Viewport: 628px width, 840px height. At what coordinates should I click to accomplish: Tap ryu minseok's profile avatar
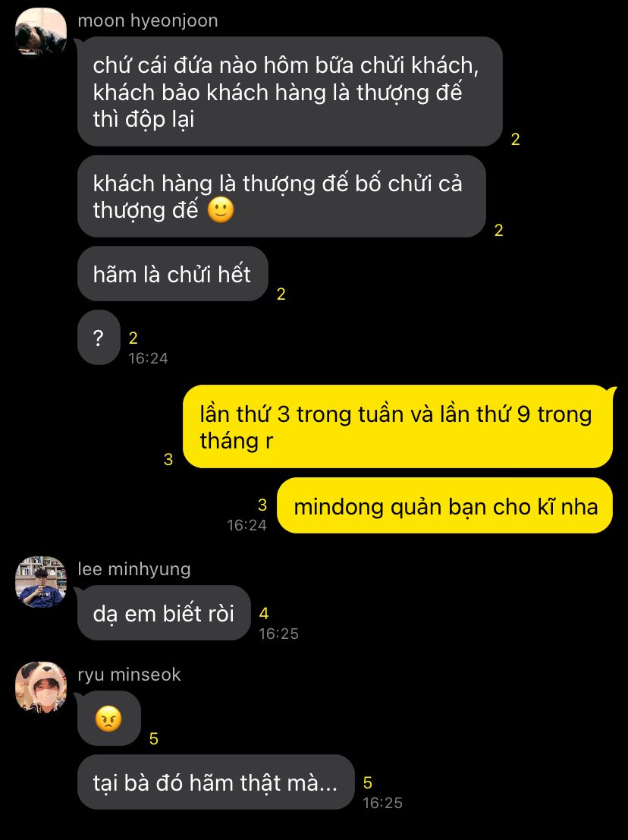(41, 687)
